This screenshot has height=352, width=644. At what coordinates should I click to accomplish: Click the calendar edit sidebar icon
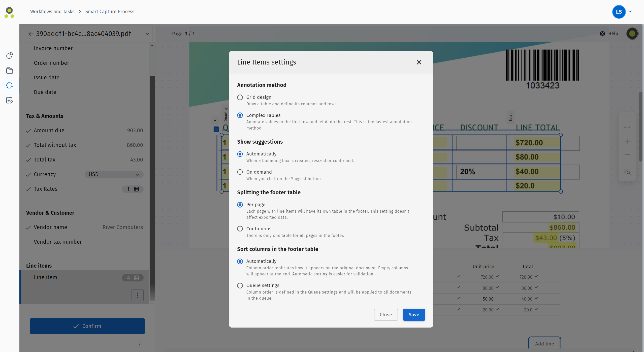[10, 100]
